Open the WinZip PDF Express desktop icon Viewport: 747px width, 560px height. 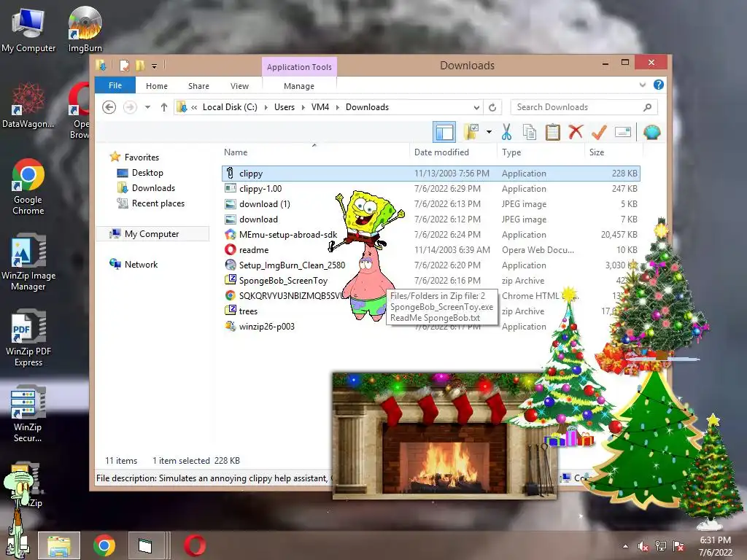tap(28, 338)
